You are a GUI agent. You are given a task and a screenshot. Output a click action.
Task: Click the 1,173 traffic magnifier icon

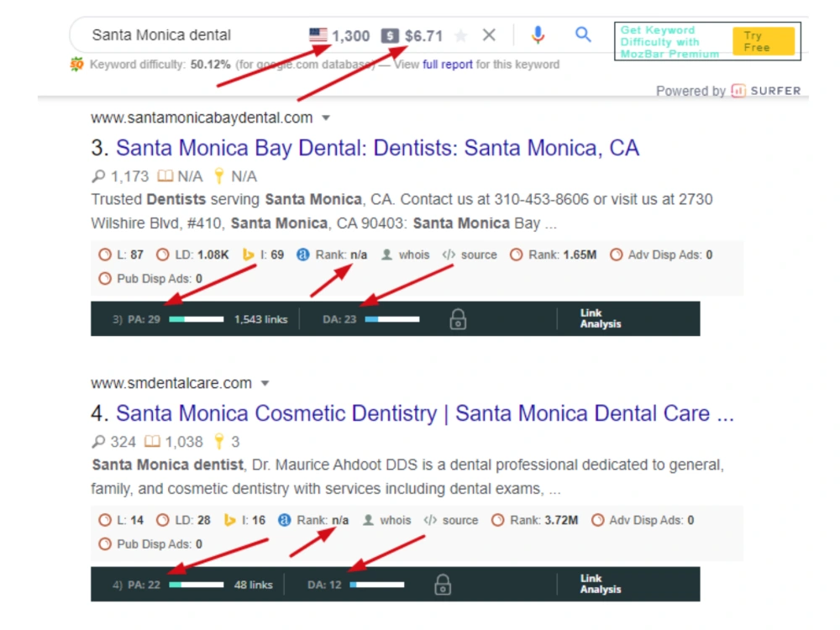pyautogui.click(x=98, y=176)
